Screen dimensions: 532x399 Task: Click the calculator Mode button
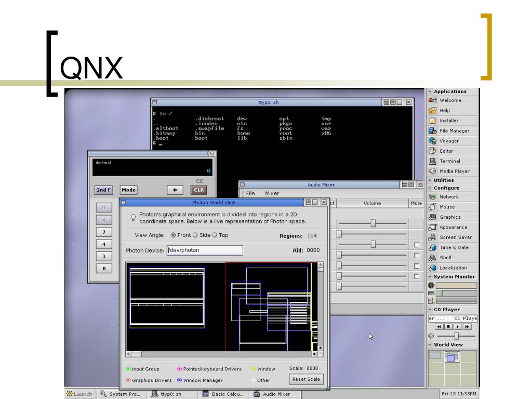129,190
